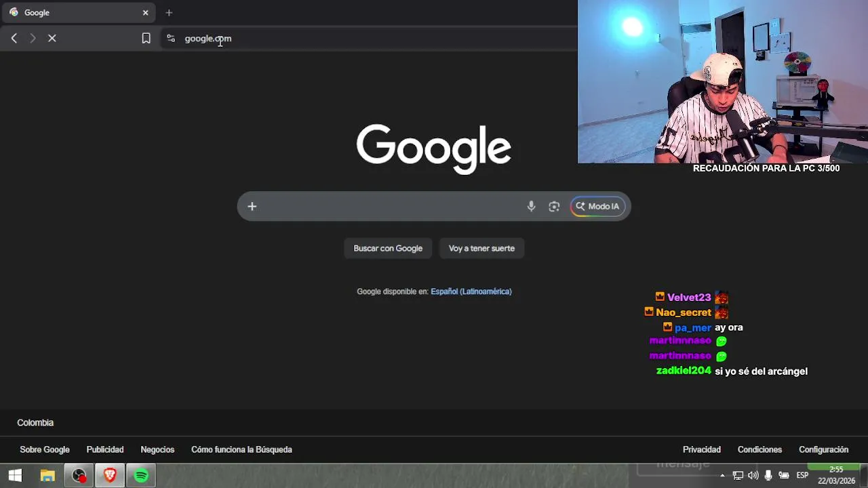The height and width of the screenshot is (488, 868).
Task: Click the ESP language indicator
Action: click(x=802, y=476)
